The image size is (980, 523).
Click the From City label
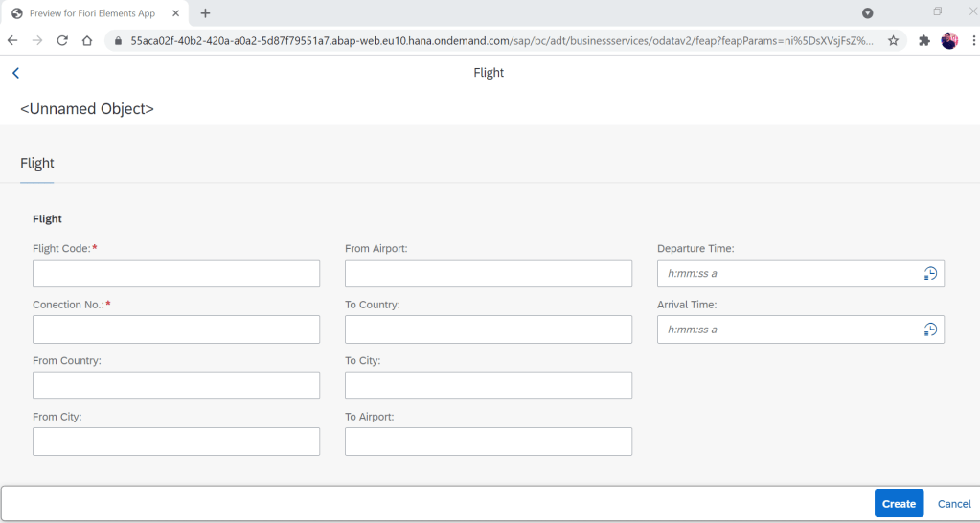[57, 417]
